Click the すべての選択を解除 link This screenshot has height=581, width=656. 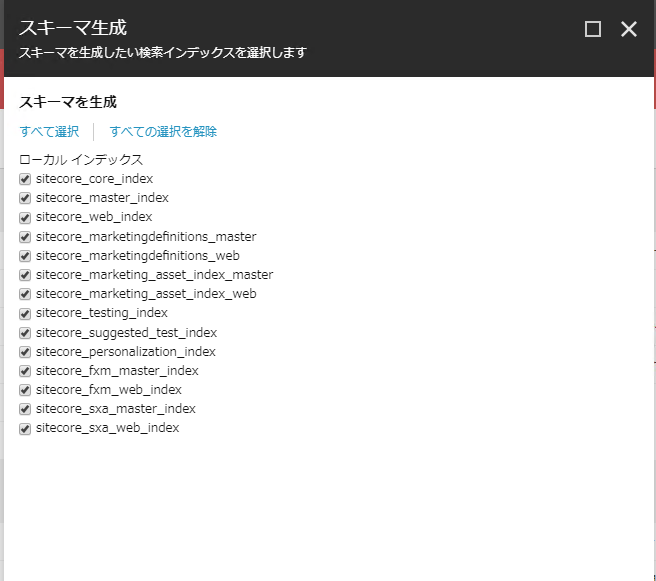(163, 131)
